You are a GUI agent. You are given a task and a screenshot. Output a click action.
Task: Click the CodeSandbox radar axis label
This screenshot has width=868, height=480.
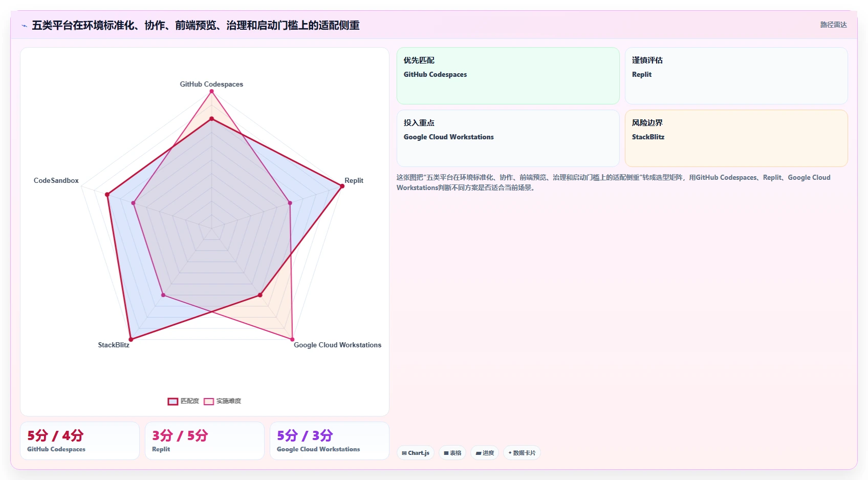56,180
